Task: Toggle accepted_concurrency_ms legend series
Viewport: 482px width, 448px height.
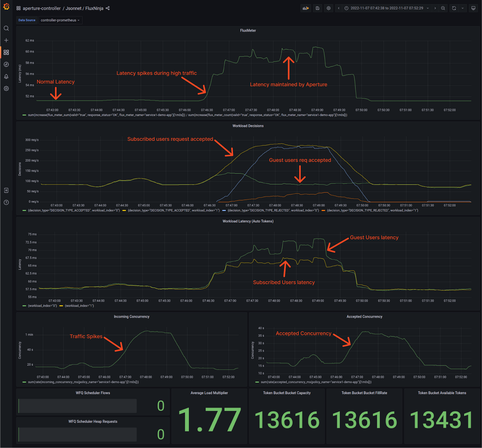Action: 316,382
